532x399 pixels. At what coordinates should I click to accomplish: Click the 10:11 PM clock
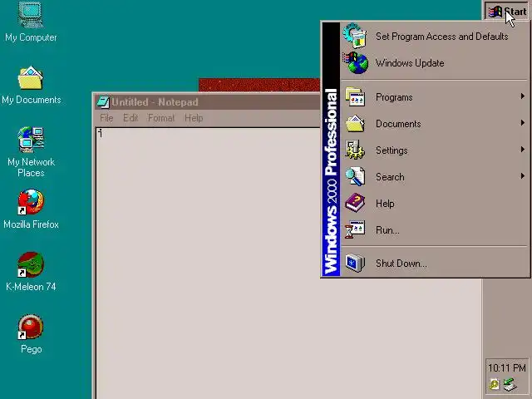pos(507,368)
